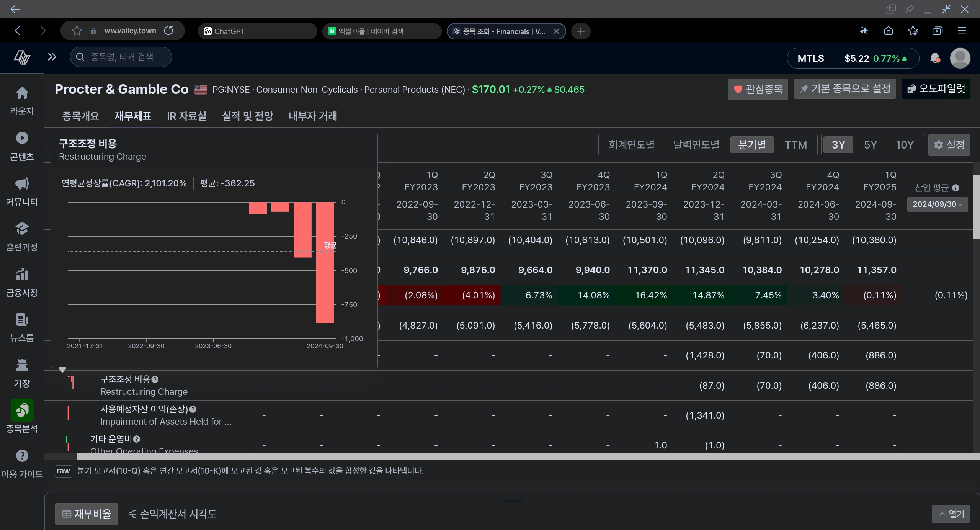This screenshot has width=980, height=530.
Task: Click the tall -886 bar in chart
Action: (325, 262)
